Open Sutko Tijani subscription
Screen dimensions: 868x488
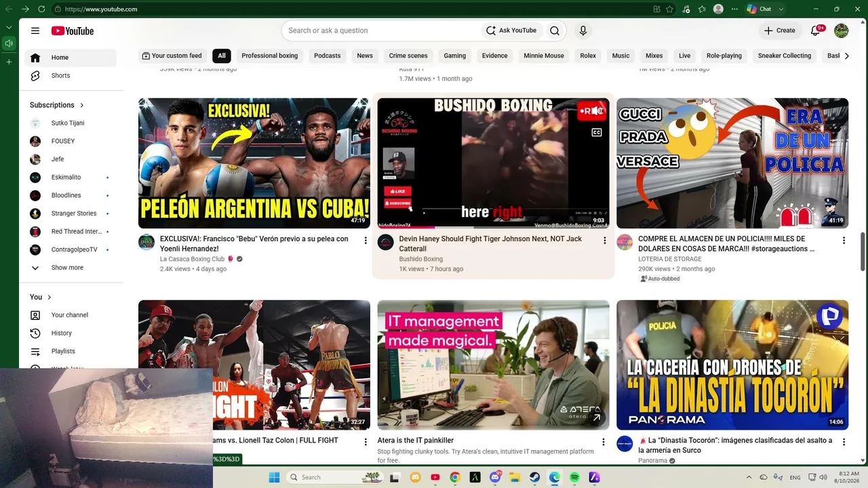pyautogui.click(x=71, y=123)
